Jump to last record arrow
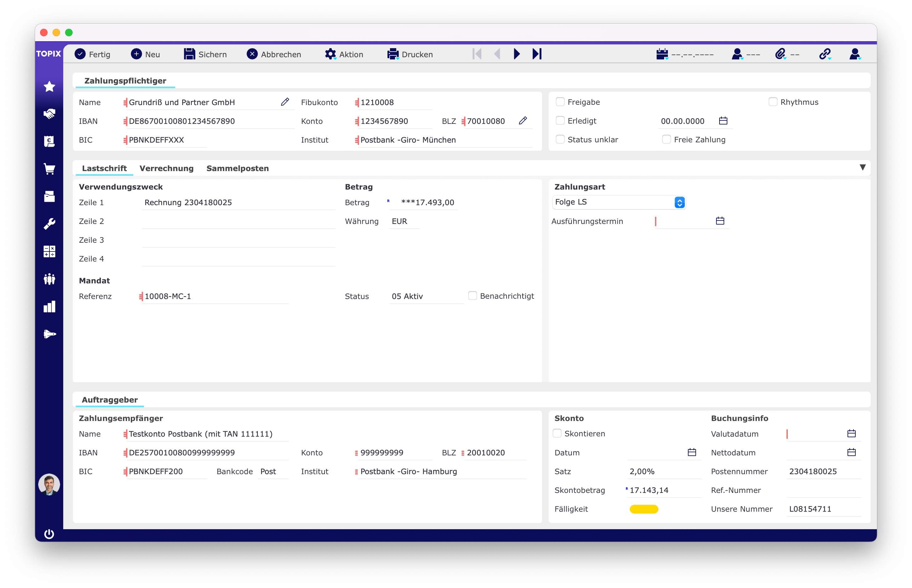The height and width of the screenshot is (588, 912). pos(537,54)
